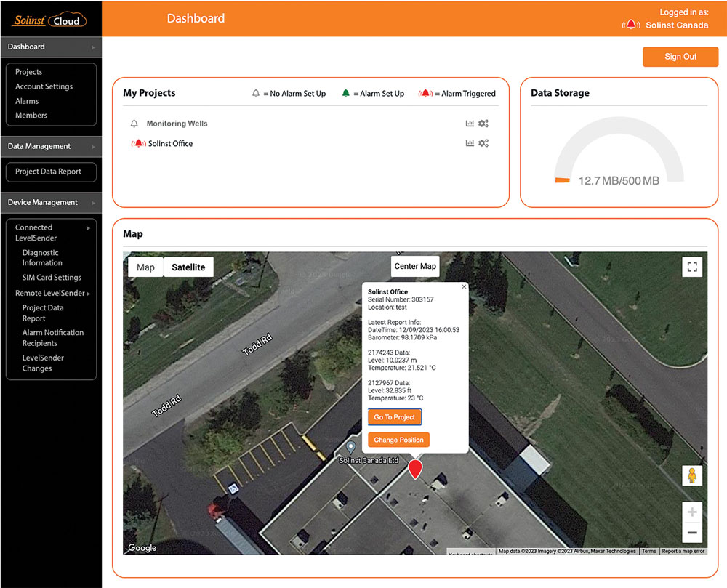Open settings gears for Solinst Office project
The image size is (727, 588).
click(x=483, y=143)
